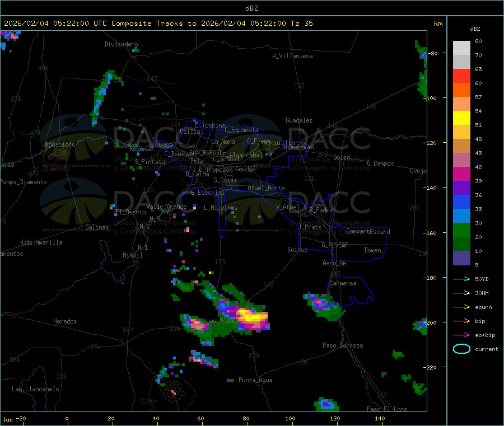Image resolution: width=504 pixels, height=426 pixels.
Task: Click the 'Punta_Agua' map label
Action: [255, 380]
